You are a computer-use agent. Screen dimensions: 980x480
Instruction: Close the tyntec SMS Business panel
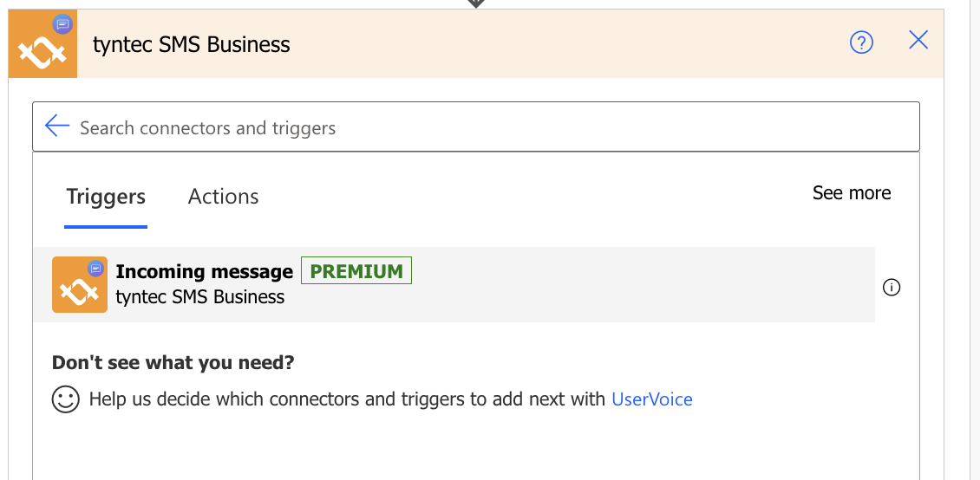click(x=918, y=41)
